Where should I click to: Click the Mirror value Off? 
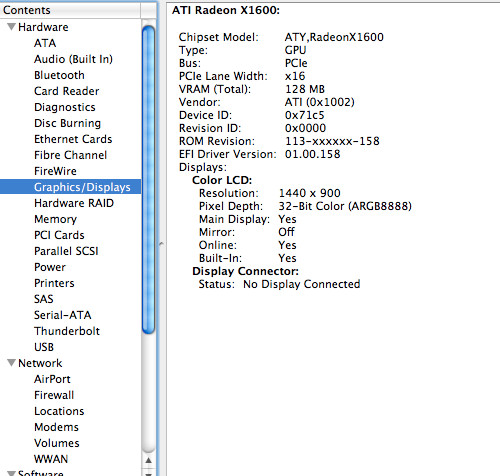click(286, 232)
